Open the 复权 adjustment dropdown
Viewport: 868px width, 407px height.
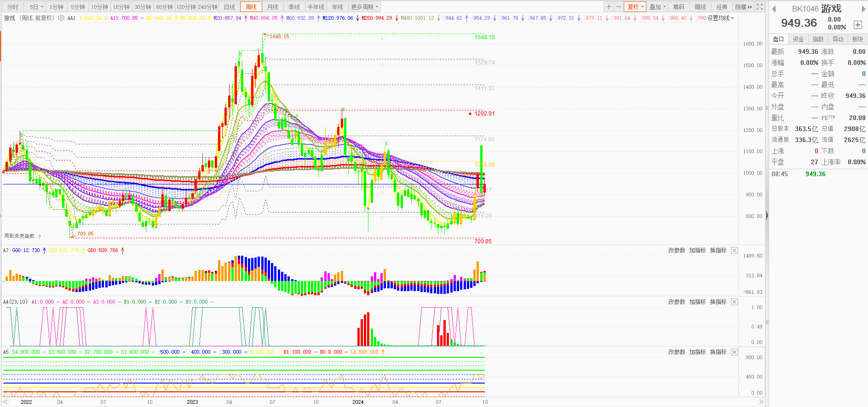pyautogui.click(x=635, y=7)
